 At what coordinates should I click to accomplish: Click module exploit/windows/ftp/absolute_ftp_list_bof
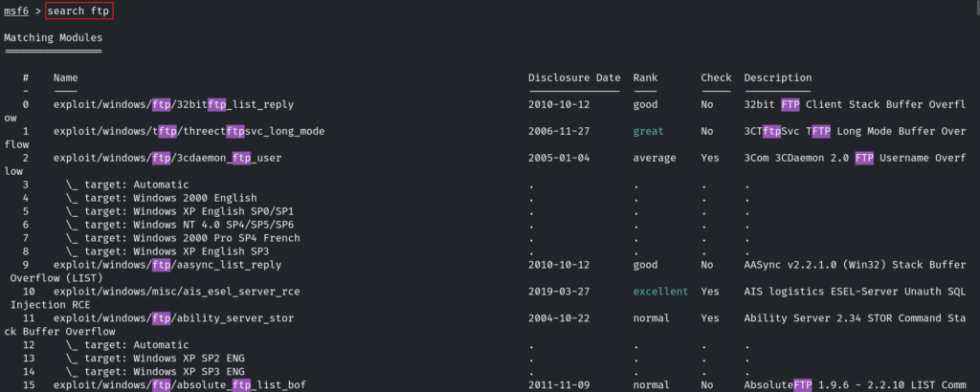click(179, 385)
